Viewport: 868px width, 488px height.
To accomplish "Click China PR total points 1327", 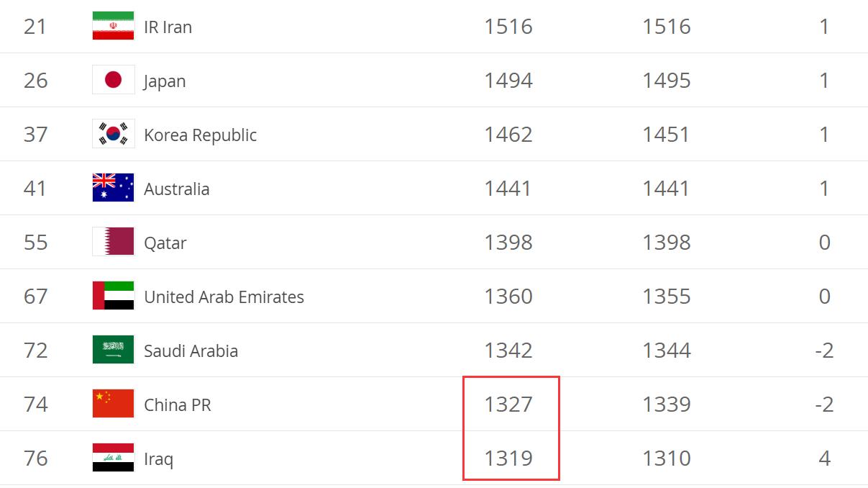I will 508,405.
